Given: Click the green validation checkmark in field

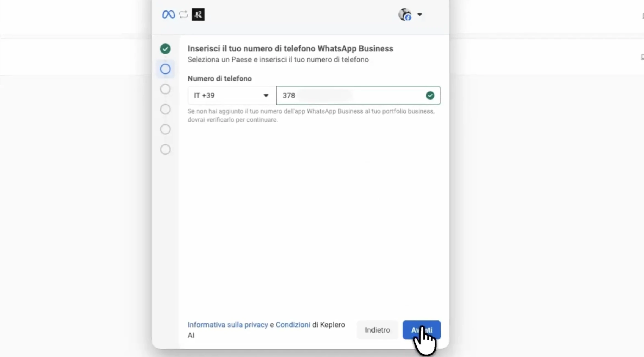Looking at the screenshot, I should coord(430,95).
